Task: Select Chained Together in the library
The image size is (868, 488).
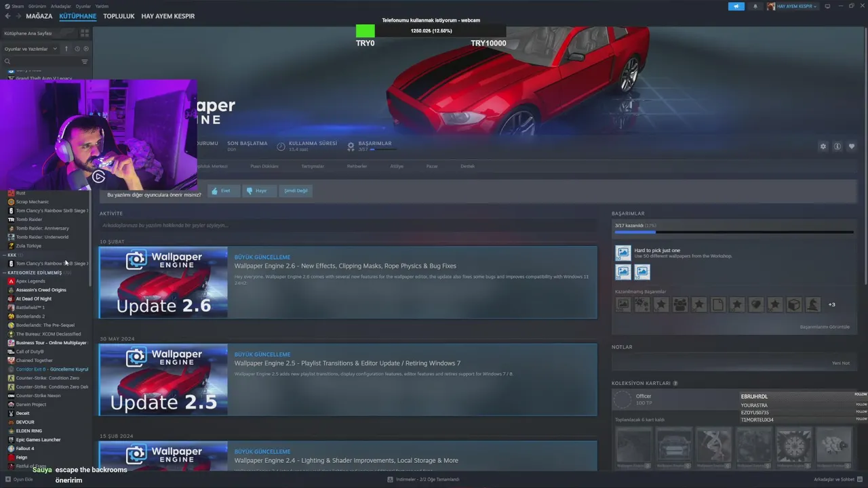Action: [34, 361]
